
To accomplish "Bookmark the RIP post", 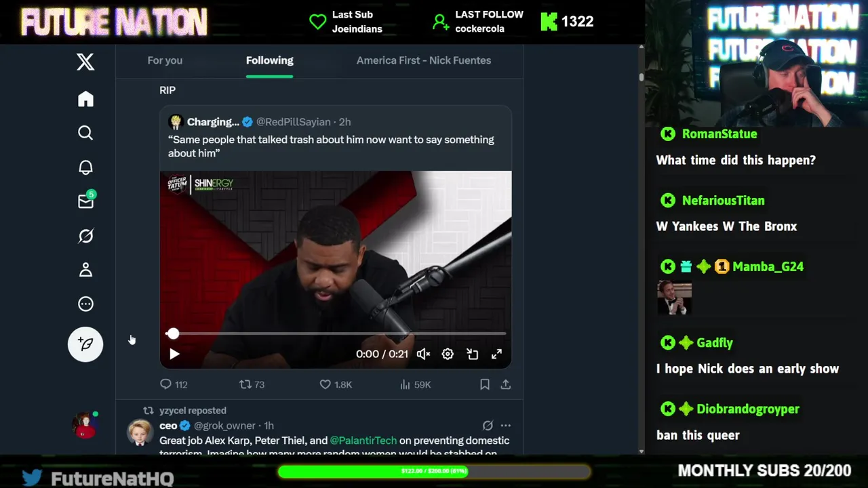I will coord(485,384).
